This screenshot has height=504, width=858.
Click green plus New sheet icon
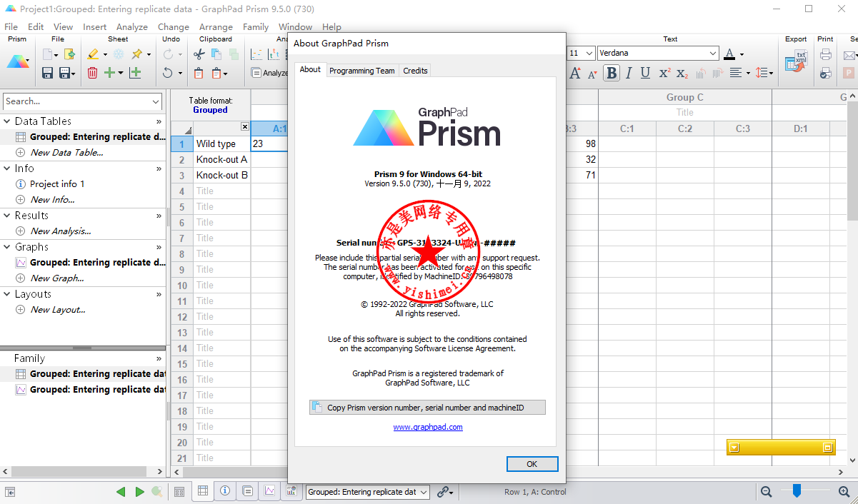(x=109, y=73)
